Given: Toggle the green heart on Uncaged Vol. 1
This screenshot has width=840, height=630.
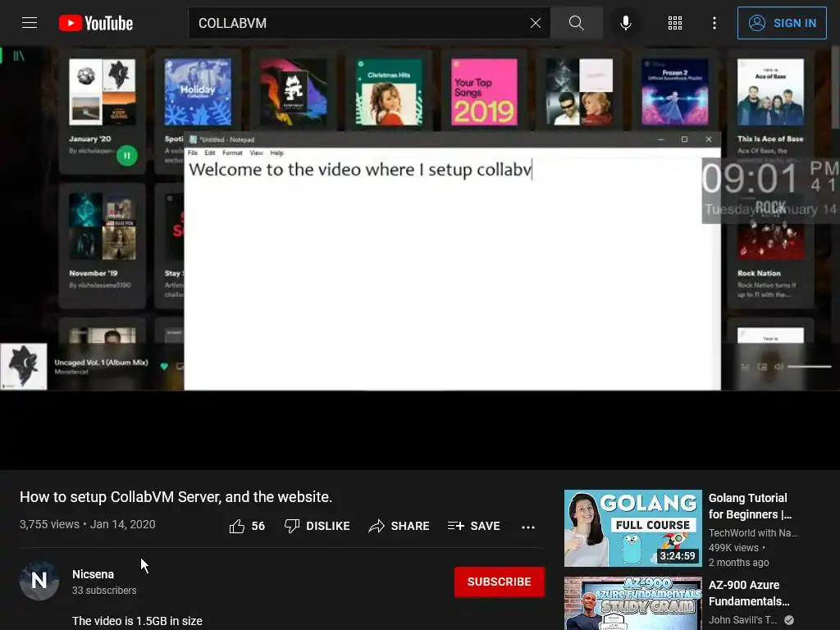Looking at the screenshot, I should [x=164, y=367].
